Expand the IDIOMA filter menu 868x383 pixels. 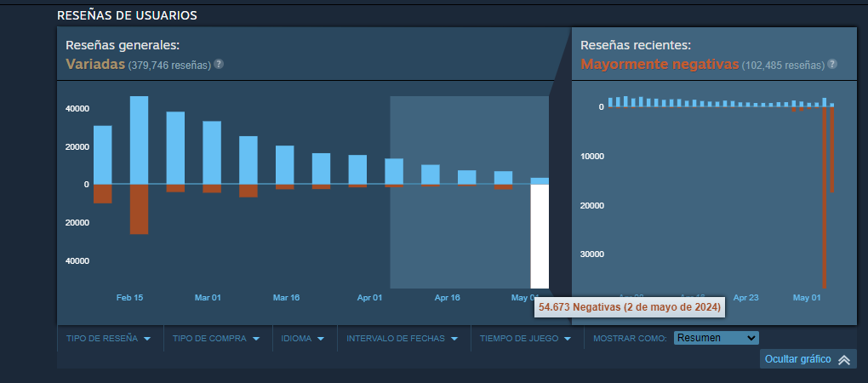pyautogui.click(x=302, y=338)
